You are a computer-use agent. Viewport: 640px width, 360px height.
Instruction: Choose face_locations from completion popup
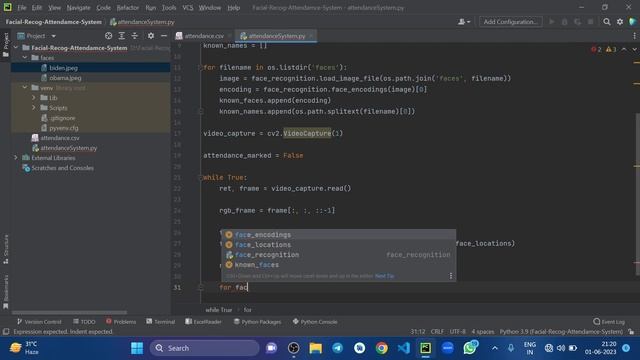(338, 244)
